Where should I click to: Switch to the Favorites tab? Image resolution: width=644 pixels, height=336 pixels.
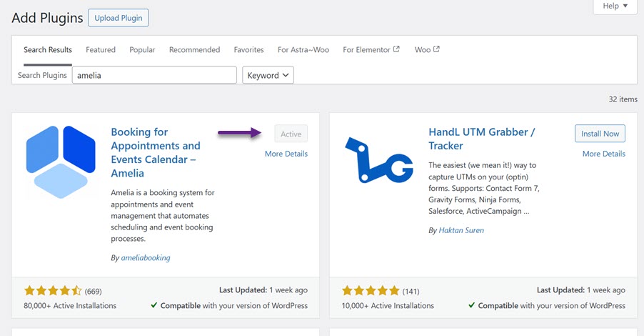coord(249,50)
